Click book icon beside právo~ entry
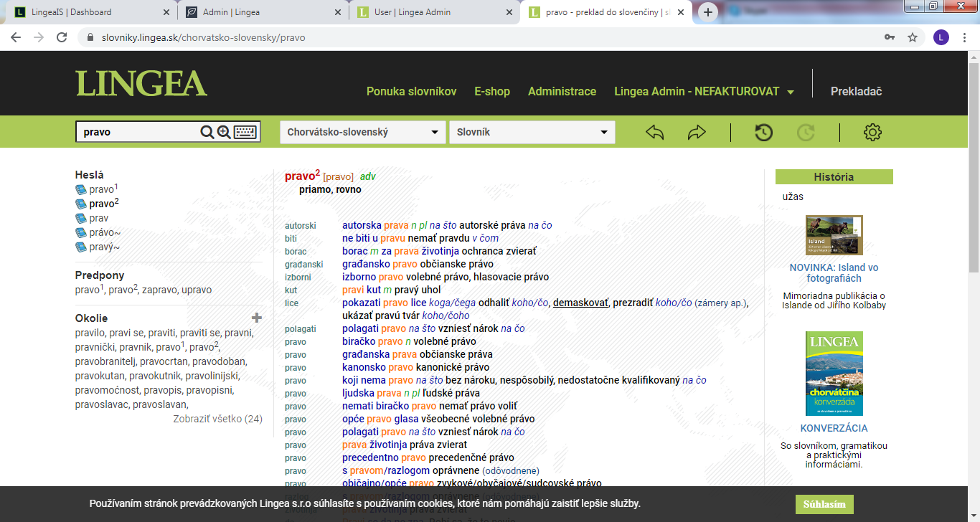 click(x=81, y=233)
